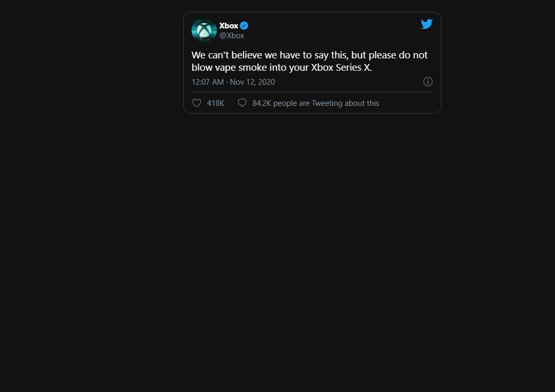Like the tweet with heart icon
The width and height of the screenshot is (555, 392).
197,103
